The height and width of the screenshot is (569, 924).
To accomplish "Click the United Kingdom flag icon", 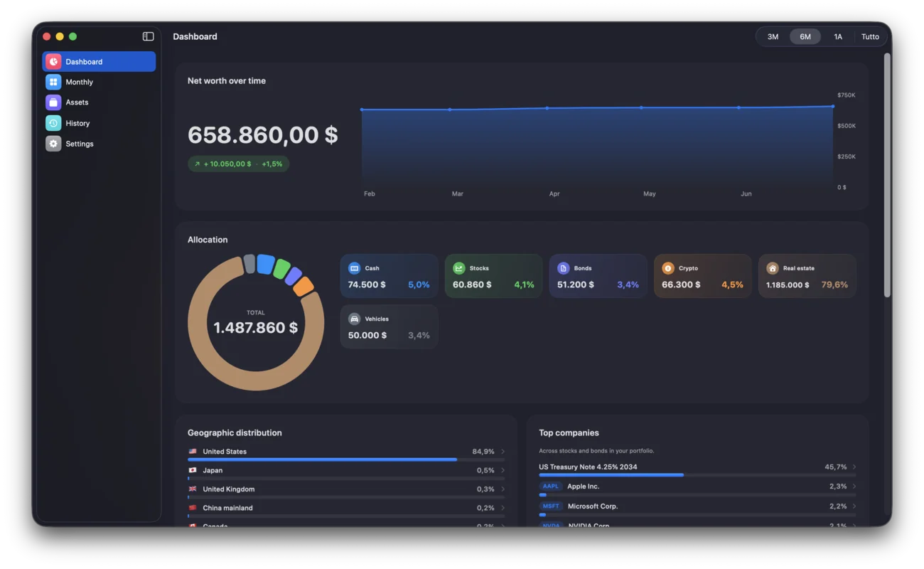I will click(x=193, y=489).
